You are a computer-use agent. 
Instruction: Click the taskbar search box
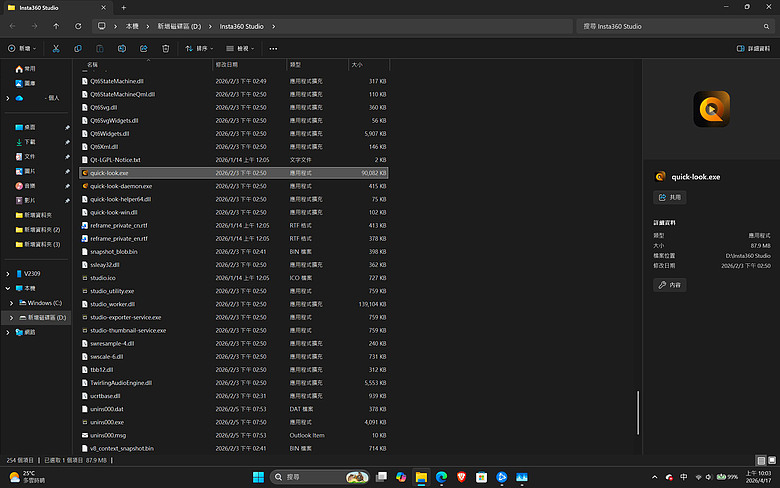pyautogui.click(x=319, y=477)
